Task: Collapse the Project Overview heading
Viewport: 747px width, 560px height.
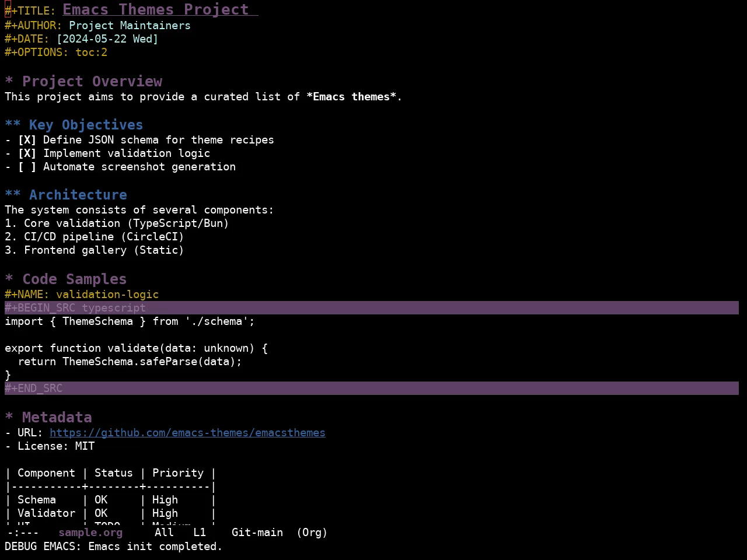Action: pyautogui.click(x=83, y=82)
